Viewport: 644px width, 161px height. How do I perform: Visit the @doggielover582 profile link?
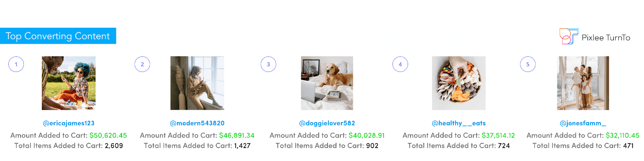point(327,123)
